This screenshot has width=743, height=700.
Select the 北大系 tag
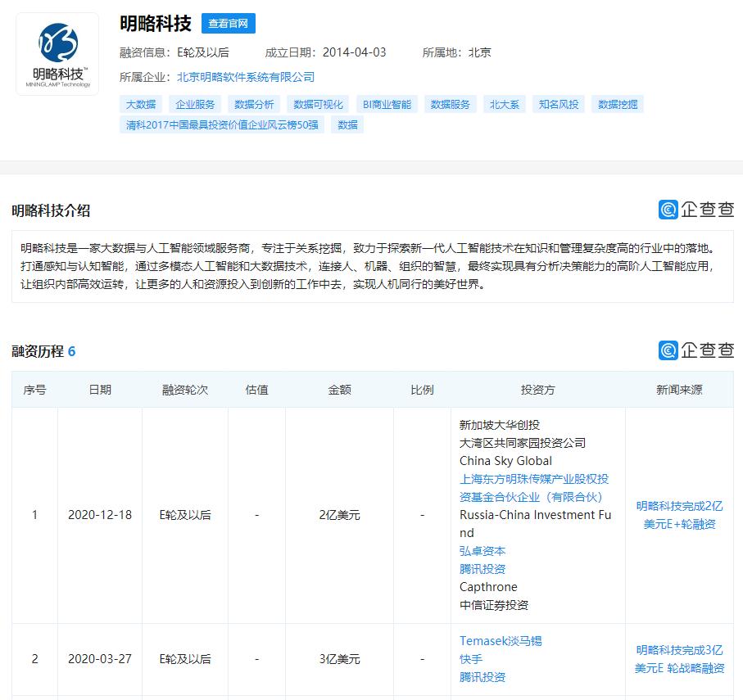pos(504,104)
